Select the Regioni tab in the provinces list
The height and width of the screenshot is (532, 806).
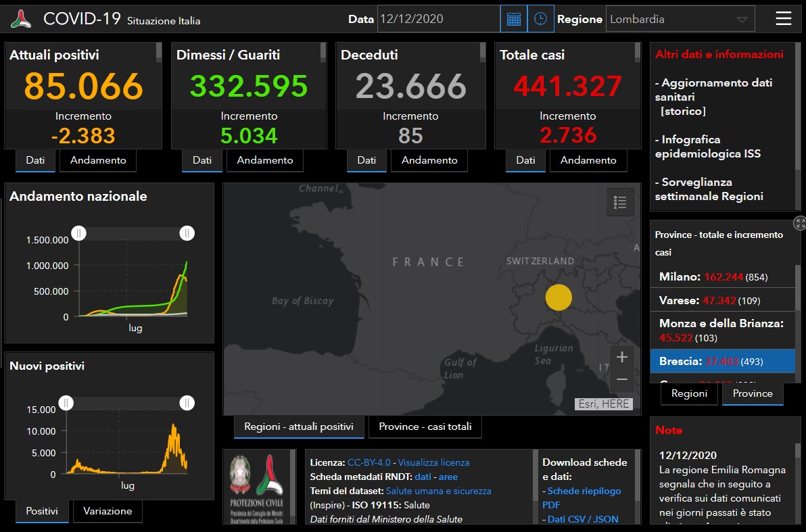tap(689, 393)
